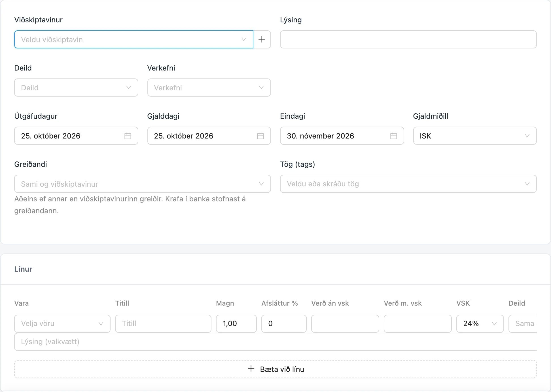Open the Tög (tags) dropdown
The width and height of the screenshot is (551, 392).
(x=408, y=184)
